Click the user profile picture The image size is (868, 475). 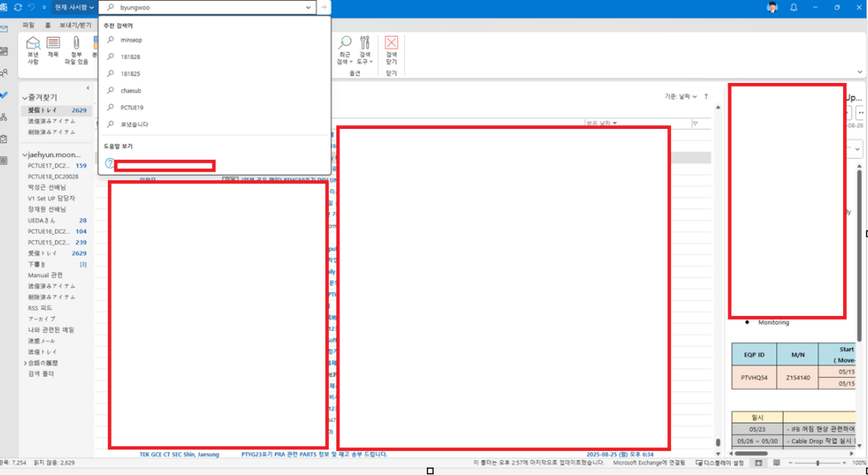[x=772, y=8]
